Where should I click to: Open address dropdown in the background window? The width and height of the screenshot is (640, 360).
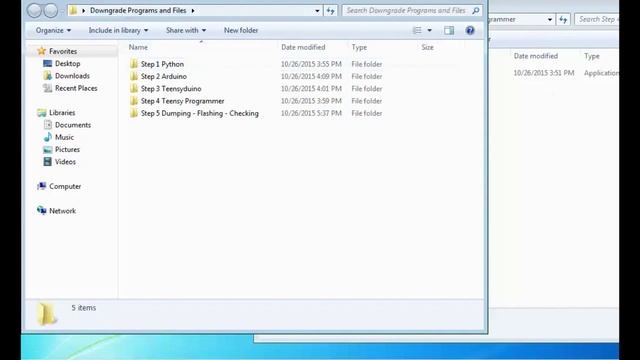pos(550,19)
